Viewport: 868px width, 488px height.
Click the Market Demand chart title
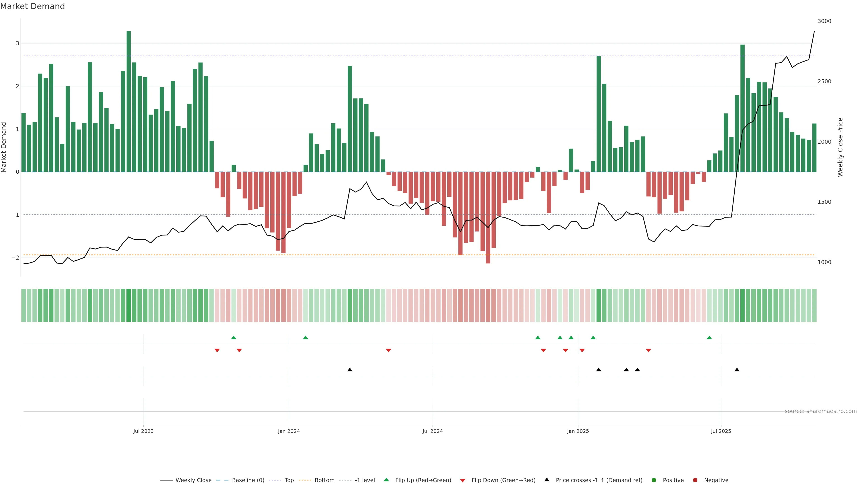point(32,6)
